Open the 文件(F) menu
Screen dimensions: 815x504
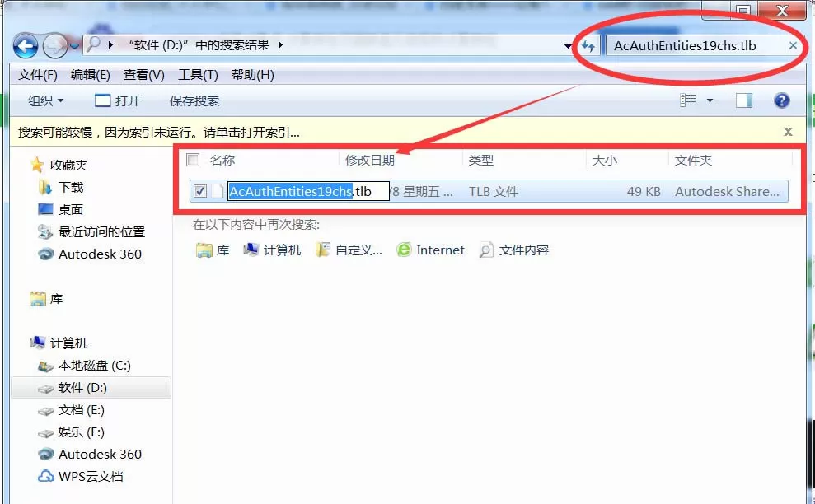click(37, 75)
